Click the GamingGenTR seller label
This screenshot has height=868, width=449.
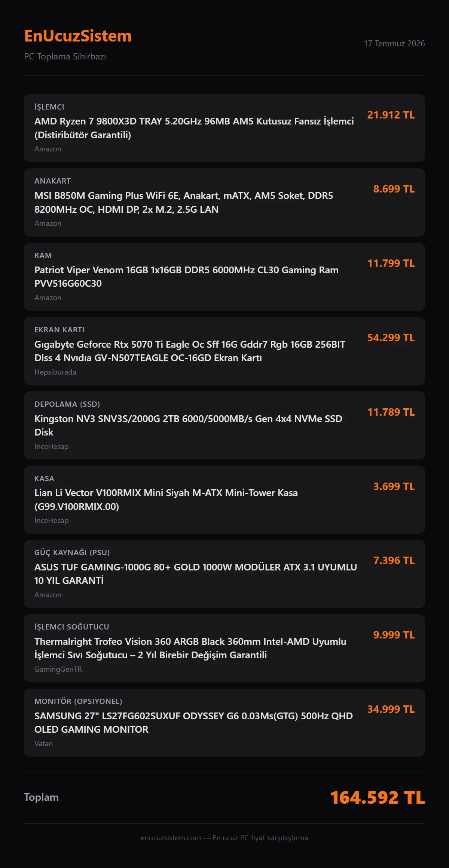tap(58, 669)
